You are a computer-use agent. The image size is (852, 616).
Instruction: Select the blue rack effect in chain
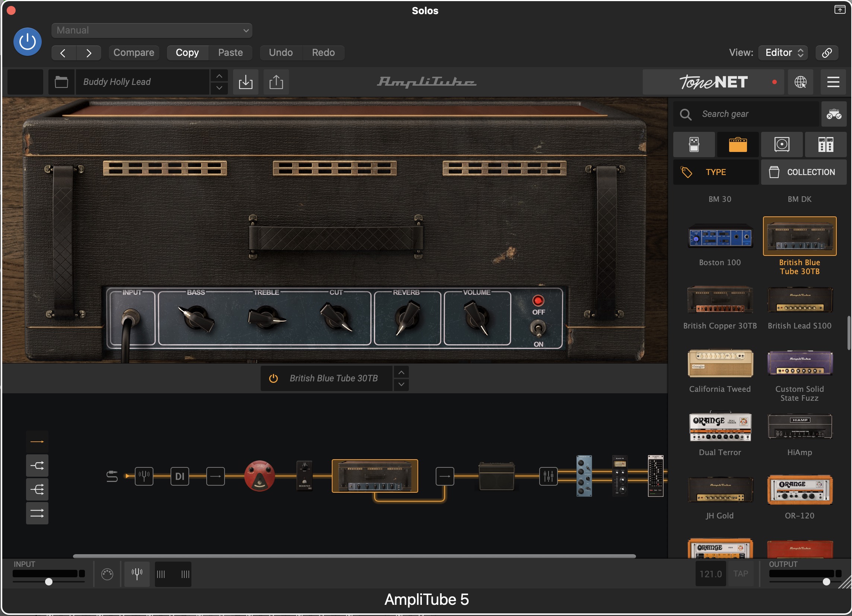584,476
